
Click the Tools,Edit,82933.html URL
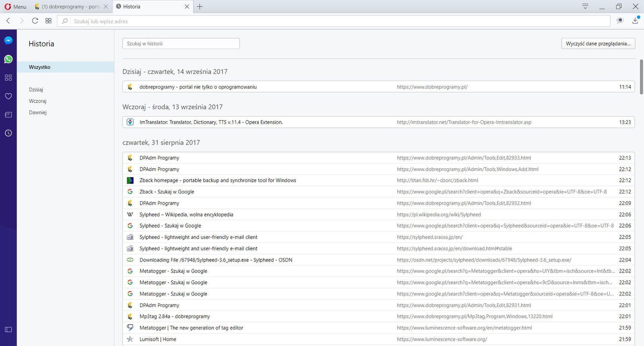[464, 158]
